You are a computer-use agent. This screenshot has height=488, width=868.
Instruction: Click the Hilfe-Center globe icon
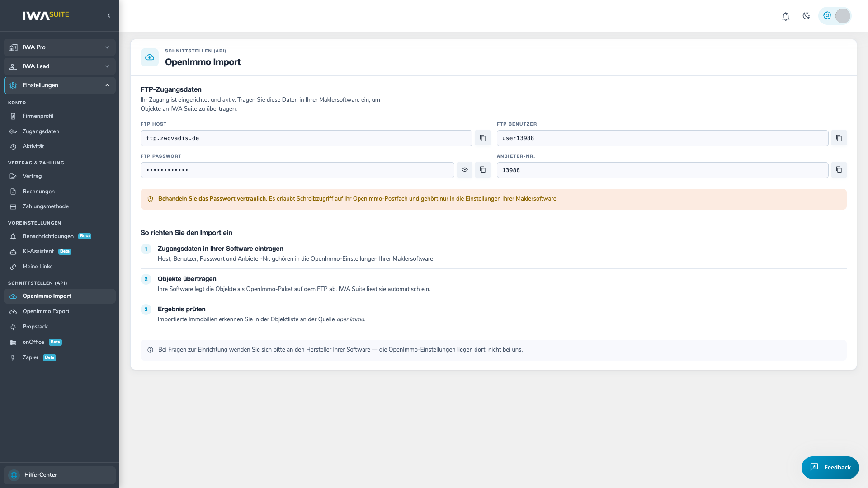(14, 475)
